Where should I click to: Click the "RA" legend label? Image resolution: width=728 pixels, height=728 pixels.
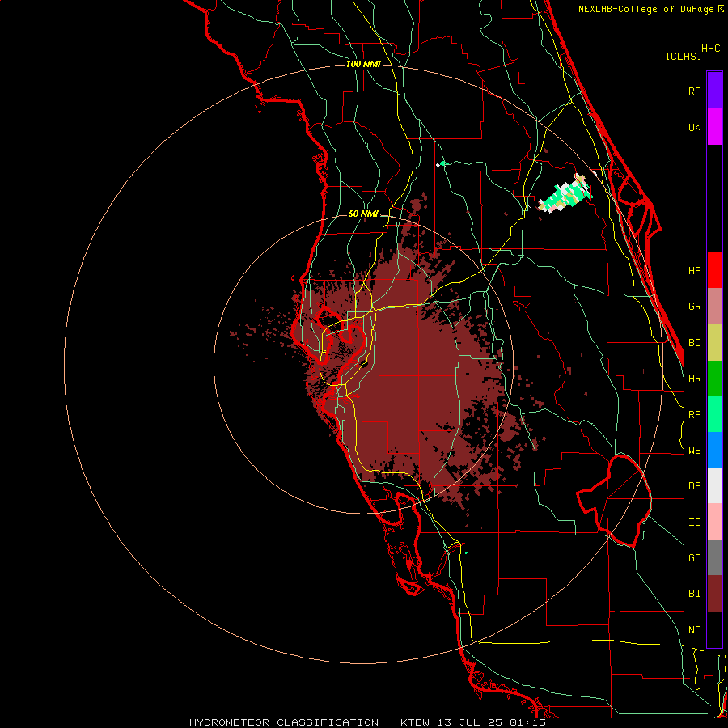pyautogui.click(x=694, y=415)
